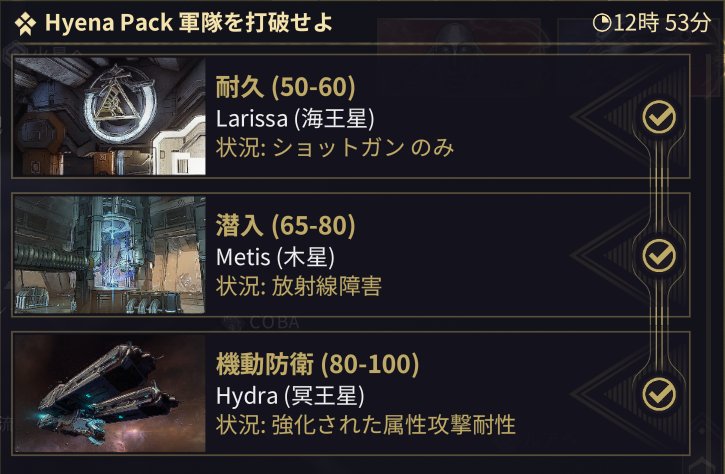Viewport: 725px width, 474px height.
Task: Open the Larissa mission thumbnail
Action: tap(110, 117)
